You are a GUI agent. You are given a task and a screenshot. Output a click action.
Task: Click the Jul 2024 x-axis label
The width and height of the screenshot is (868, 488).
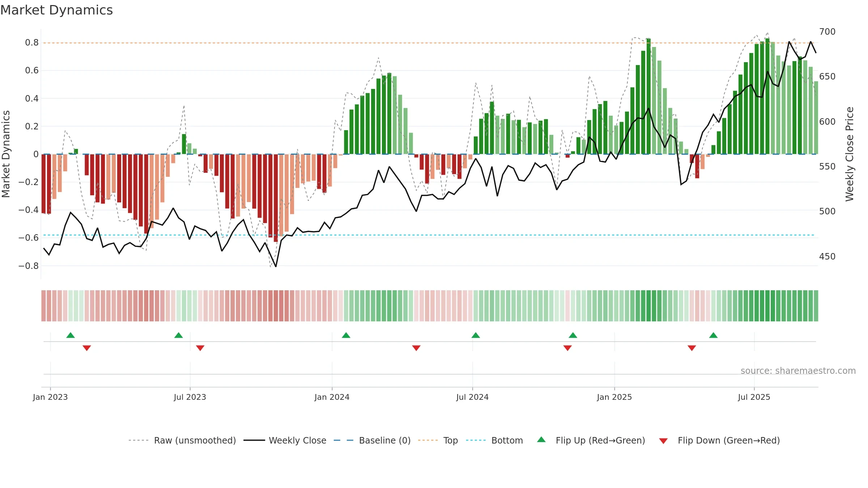tap(472, 397)
